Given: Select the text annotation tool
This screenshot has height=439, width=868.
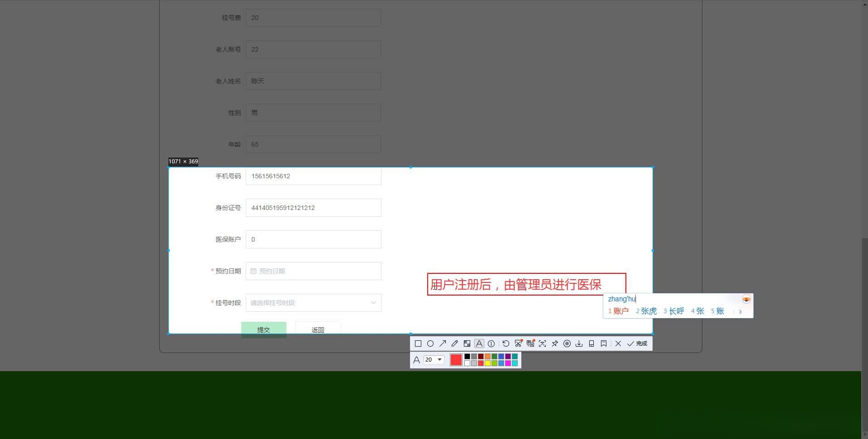Looking at the screenshot, I should tap(479, 344).
